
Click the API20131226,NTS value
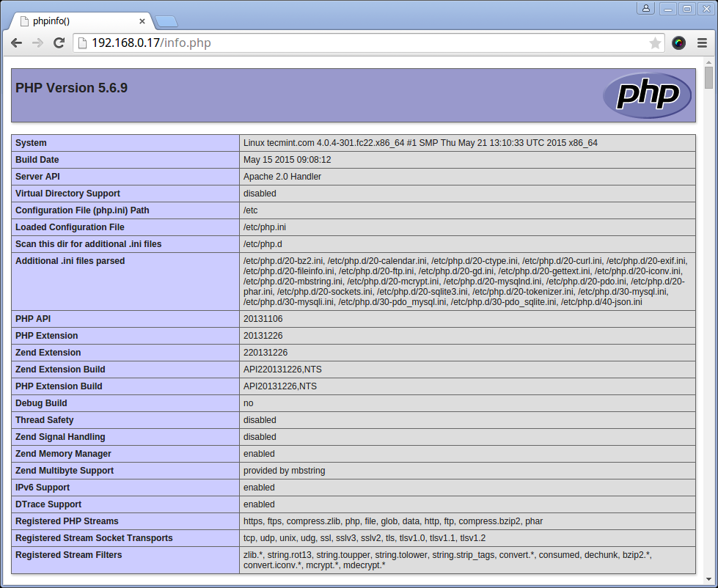[279, 386]
